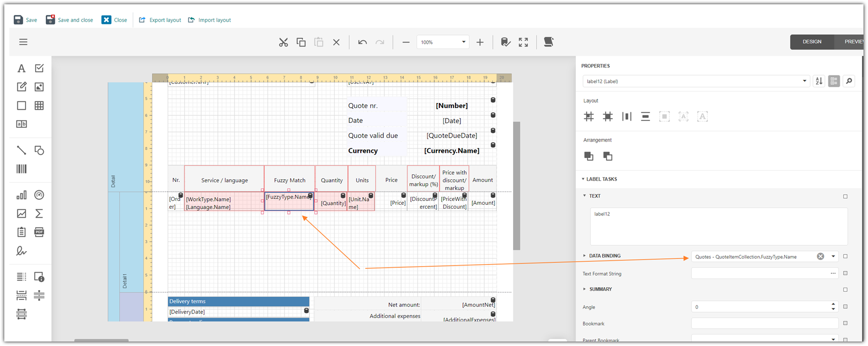The height and width of the screenshot is (346, 868).
Task: Select the Line tool
Action: pyautogui.click(x=21, y=150)
